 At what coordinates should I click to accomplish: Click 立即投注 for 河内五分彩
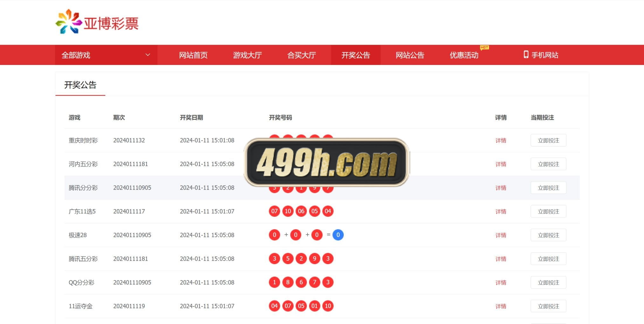pos(548,164)
